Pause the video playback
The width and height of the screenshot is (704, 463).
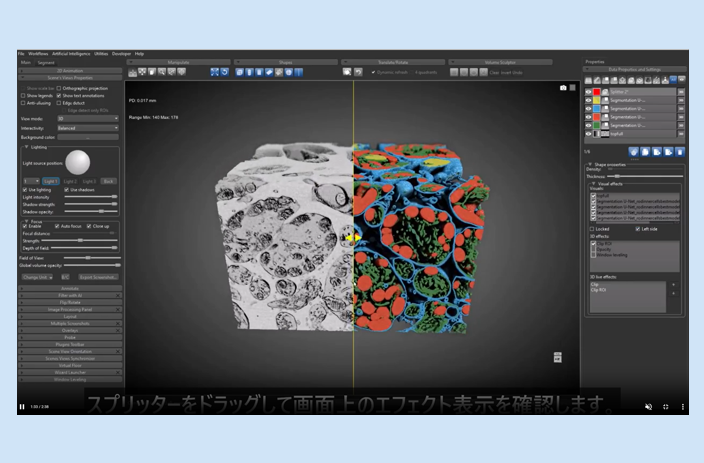pos(22,407)
